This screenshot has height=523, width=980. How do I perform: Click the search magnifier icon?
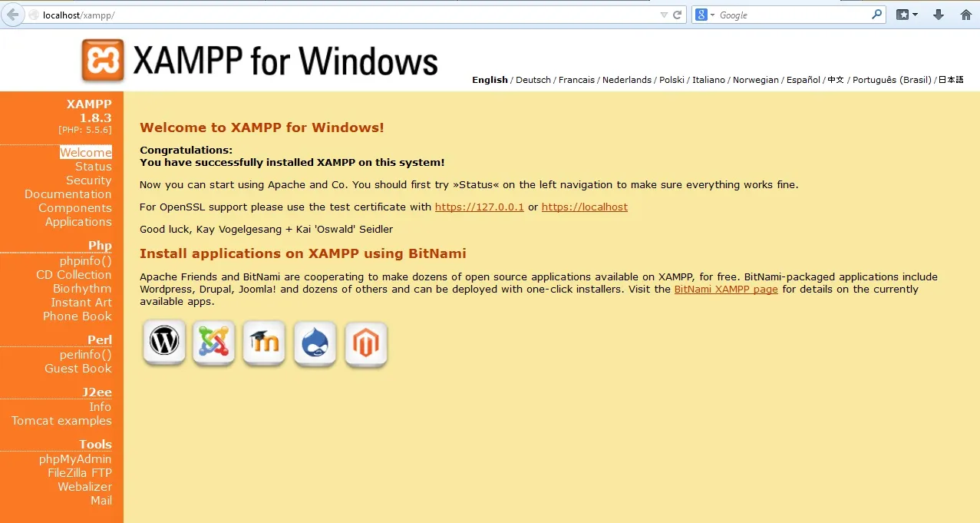(x=876, y=15)
